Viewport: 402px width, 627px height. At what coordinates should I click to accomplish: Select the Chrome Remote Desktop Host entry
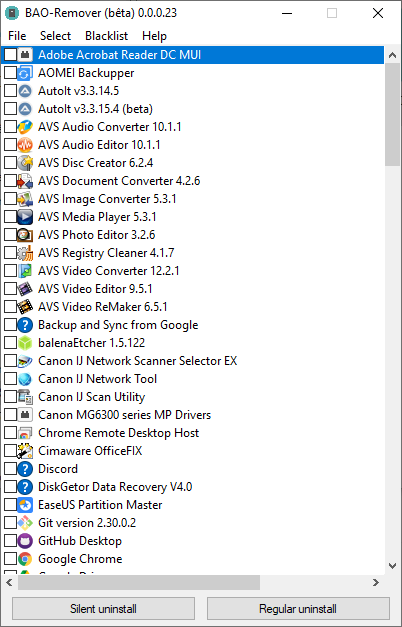[x=118, y=433]
